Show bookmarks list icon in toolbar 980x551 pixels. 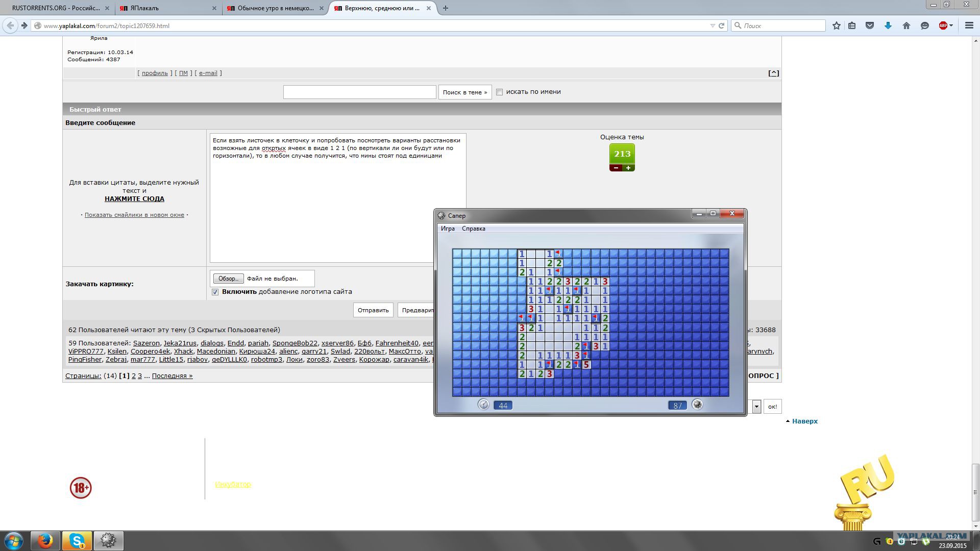852,26
